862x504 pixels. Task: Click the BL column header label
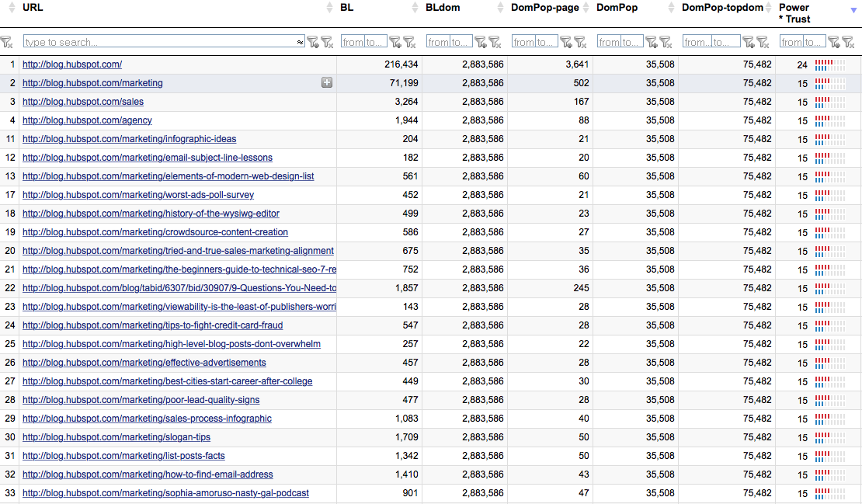347,8
